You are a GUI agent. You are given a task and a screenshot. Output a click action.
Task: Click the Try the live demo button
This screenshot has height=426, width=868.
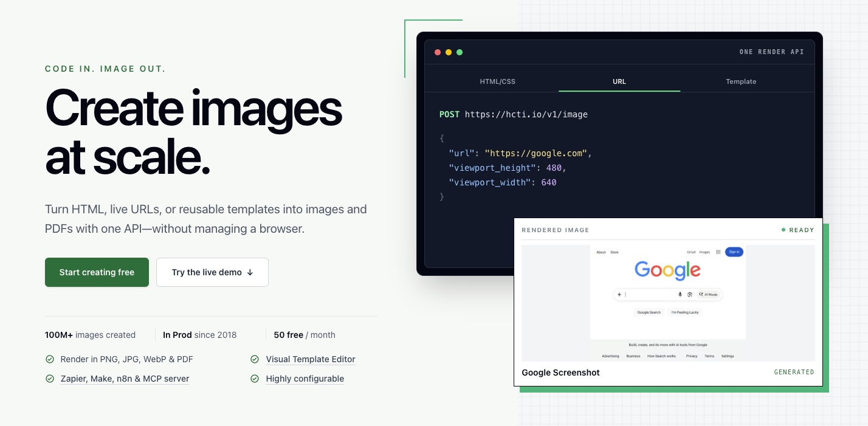coord(212,272)
